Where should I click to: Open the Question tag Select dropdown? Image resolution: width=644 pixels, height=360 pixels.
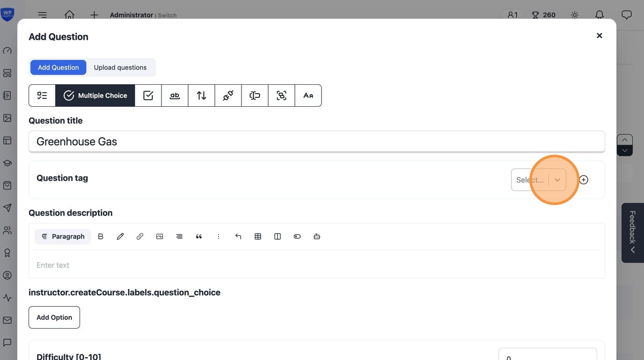539,180
